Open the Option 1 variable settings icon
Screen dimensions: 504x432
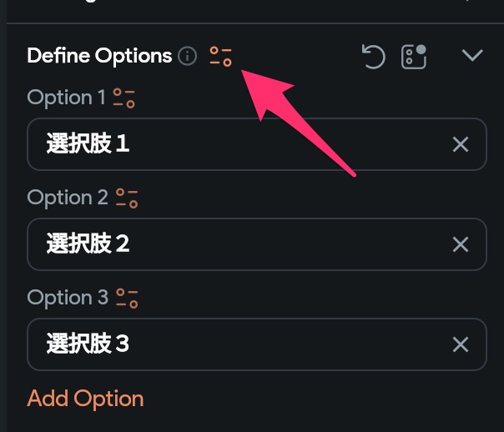pos(124,98)
